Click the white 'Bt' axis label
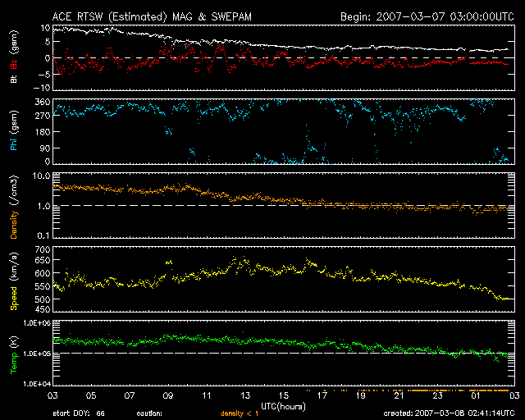 point(14,79)
